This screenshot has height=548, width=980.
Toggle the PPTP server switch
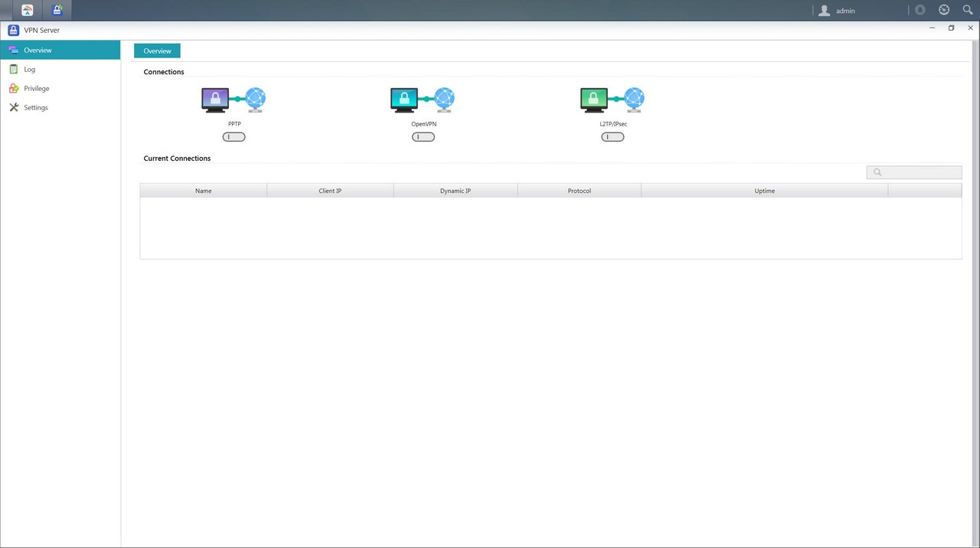coord(234,137)
